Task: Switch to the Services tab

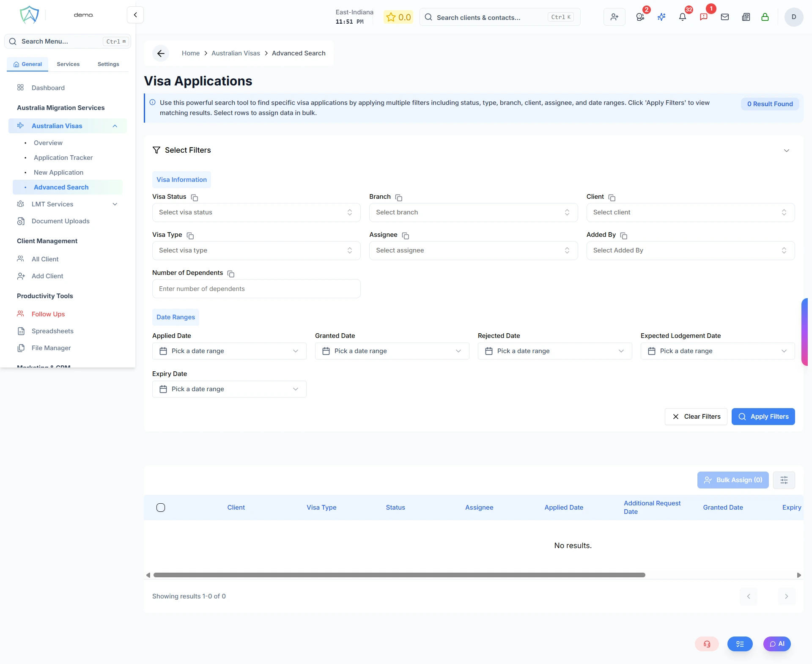Action: 68,64
